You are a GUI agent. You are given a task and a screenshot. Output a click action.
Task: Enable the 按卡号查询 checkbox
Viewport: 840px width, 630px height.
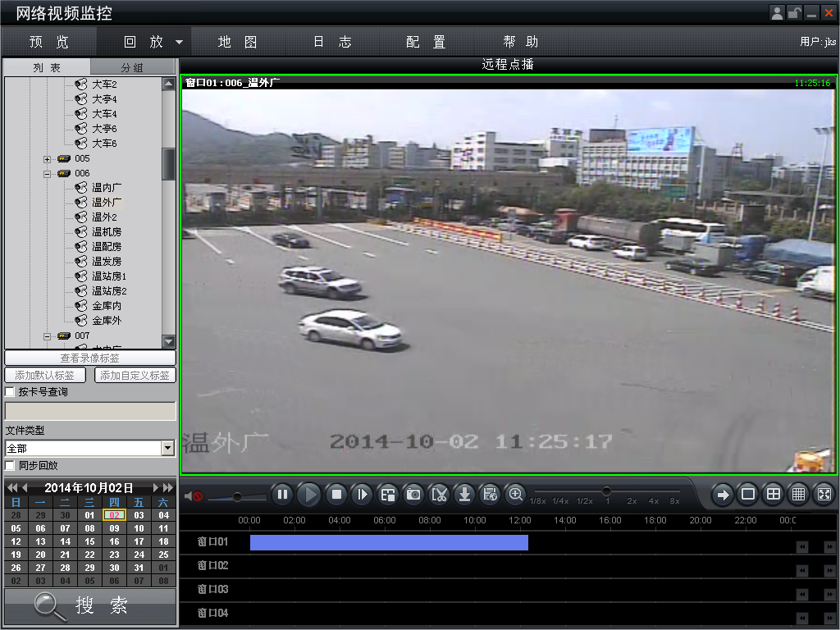point(10,392)
